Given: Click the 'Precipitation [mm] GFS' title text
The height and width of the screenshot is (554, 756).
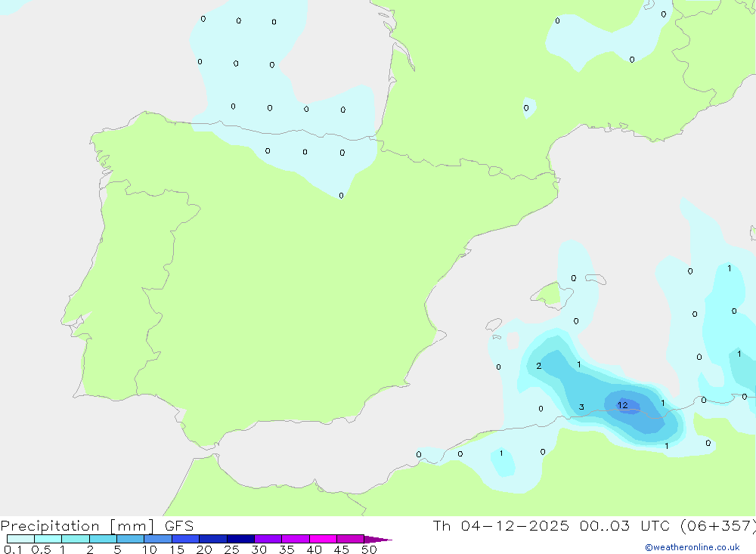Looking at the screenshot, I should [97, 526].
